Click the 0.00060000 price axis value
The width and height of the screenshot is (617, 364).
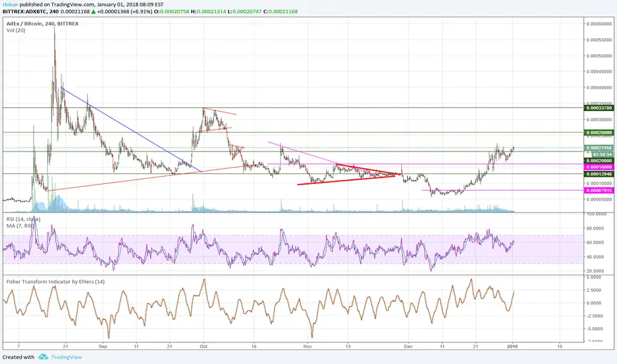click(x=599, y=24)
